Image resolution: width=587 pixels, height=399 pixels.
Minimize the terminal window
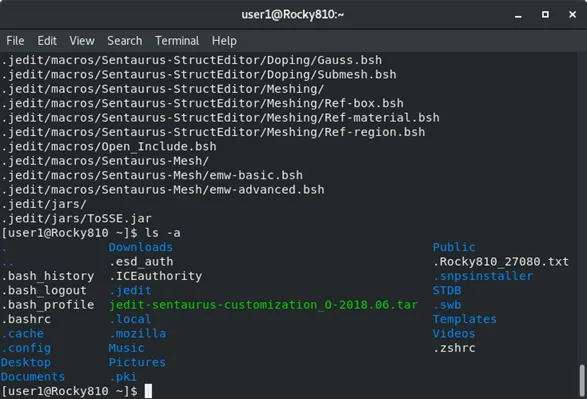(x=518, y=15)
